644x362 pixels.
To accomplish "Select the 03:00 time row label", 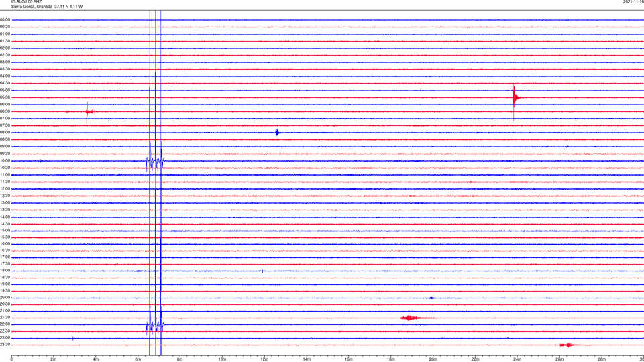I will tap(5, 62).
